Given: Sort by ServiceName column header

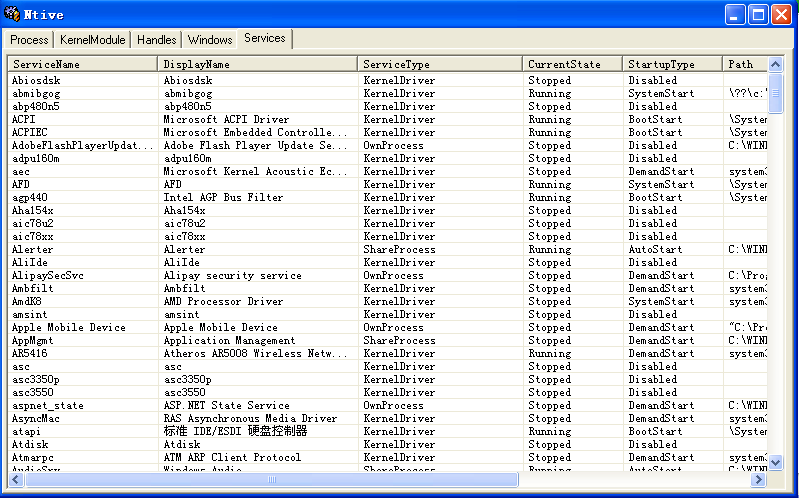Looking at the screenshot, I should coord(83,64).
